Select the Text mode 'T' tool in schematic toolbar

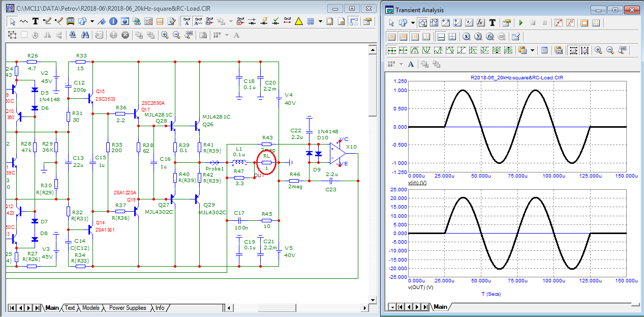tap(36, 21)
